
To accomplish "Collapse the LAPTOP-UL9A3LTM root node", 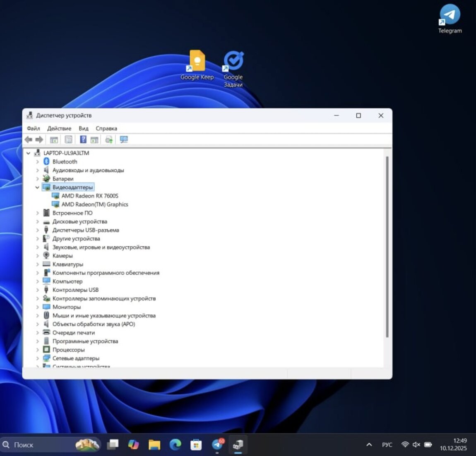I will click(x=28, y=153).
